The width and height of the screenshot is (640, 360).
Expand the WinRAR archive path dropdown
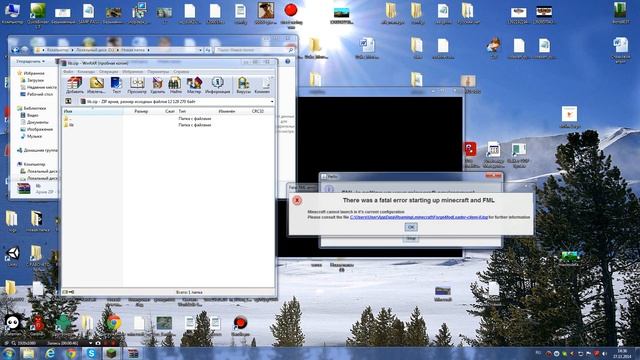coord(272,101)
